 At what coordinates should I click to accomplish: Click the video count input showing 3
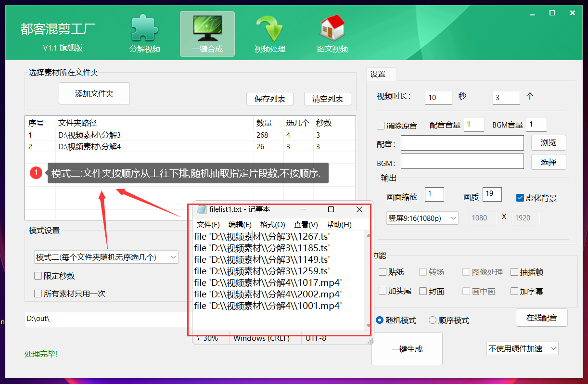(506, 97)
